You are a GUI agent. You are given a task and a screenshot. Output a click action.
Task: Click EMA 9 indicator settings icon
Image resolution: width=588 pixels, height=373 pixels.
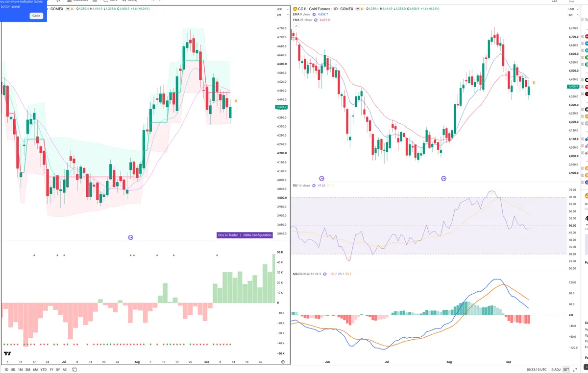click(314, 15)
